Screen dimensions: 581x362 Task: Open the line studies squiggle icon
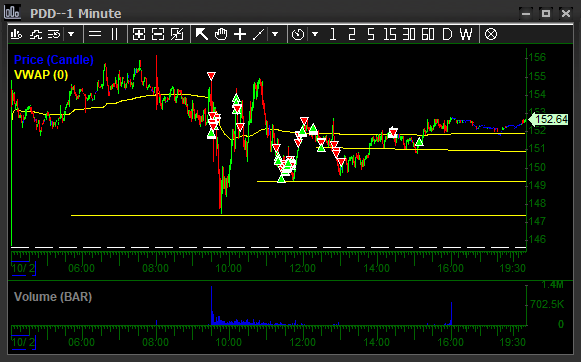pyautogui.click(x=36, y=34)
